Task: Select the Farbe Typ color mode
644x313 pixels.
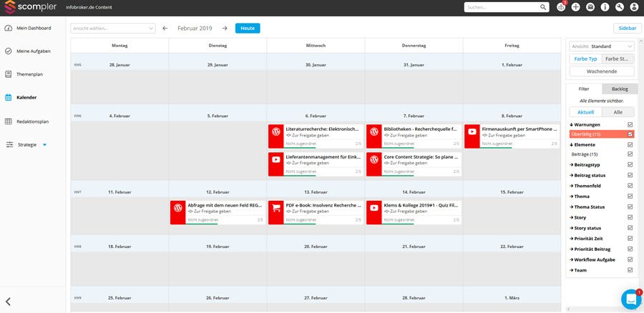Action: tap(585, 59)
